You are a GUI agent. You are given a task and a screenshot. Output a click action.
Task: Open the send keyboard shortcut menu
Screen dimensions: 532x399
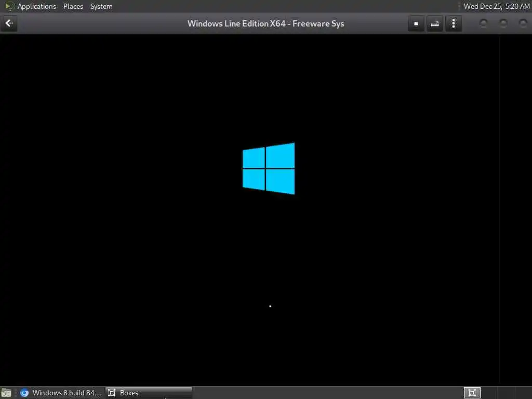pos(435,24)
